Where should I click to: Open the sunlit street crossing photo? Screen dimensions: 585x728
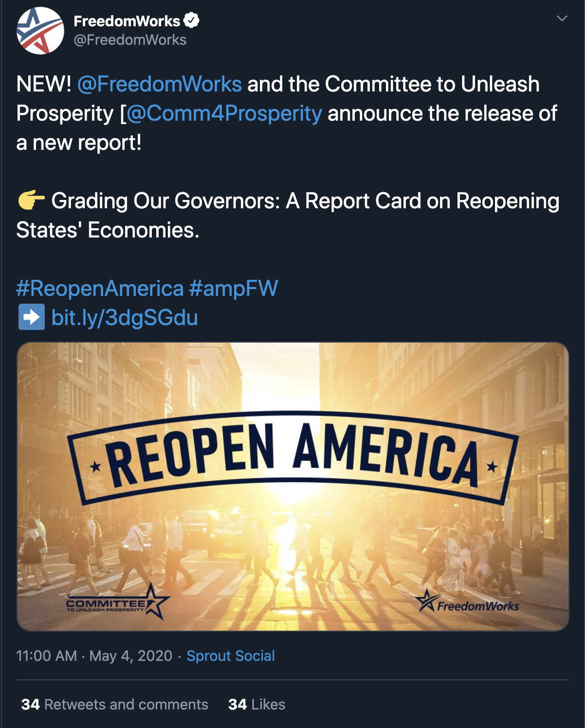[x=293, y=487]
